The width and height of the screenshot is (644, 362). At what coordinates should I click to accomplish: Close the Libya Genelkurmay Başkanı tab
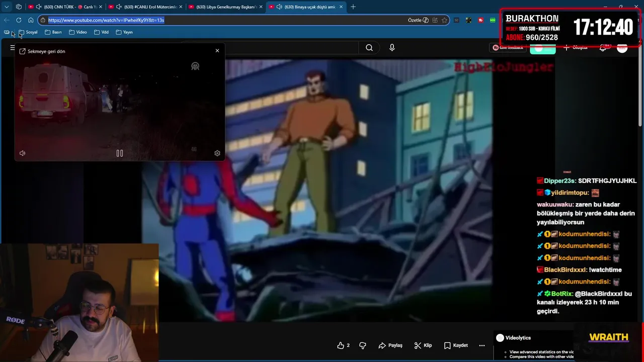point(261,7)
